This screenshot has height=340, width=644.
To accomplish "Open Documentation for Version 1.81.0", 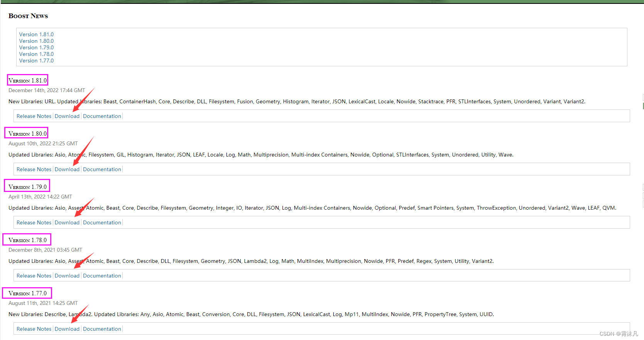I will pyautogui.click(x=102, y=116).
